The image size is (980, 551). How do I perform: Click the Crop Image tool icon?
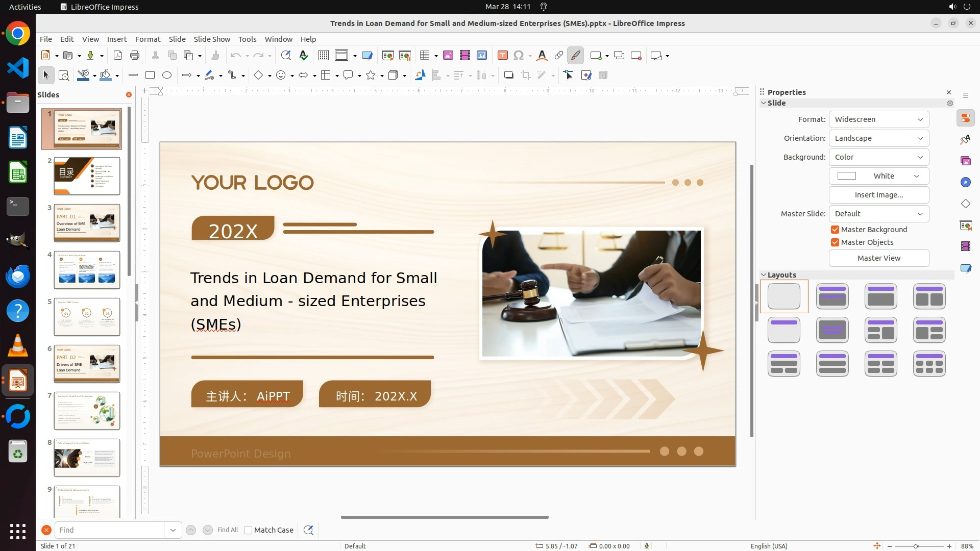[525, 76]
